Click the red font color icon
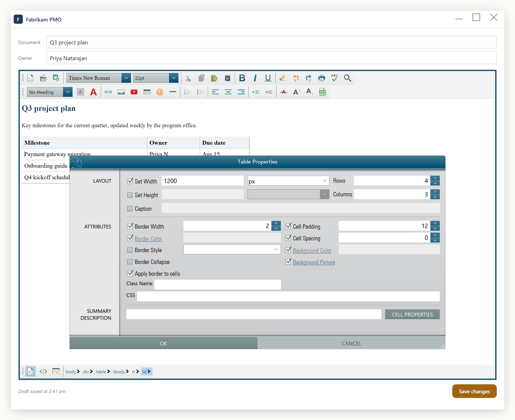 tap(93, 92)
